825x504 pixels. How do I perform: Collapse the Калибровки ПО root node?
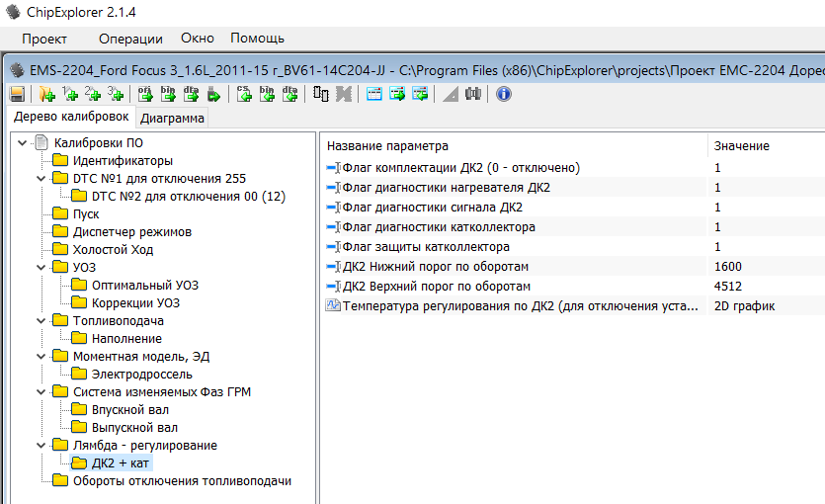click(22, 143)
